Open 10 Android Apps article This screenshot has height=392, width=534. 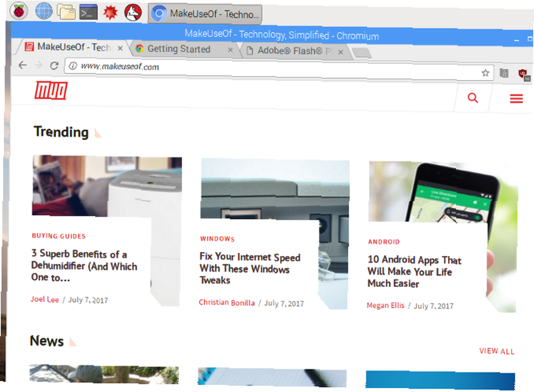point(414,271)
